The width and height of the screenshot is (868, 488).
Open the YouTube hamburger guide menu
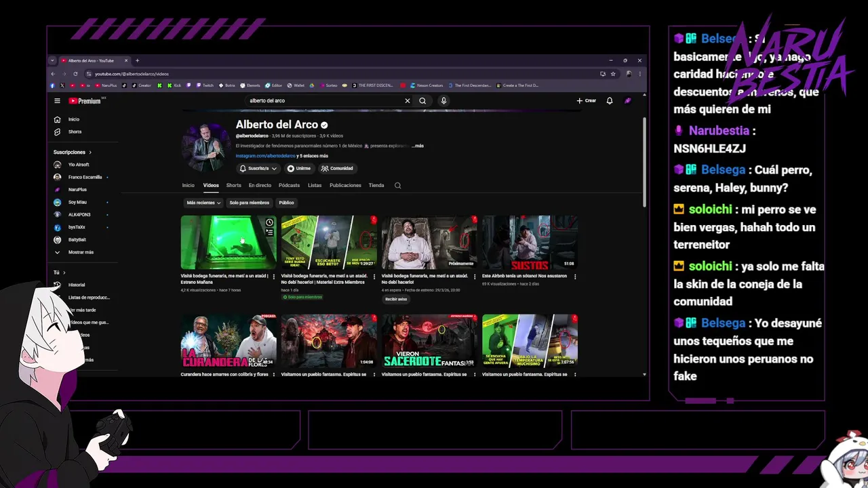click(57, 101)
